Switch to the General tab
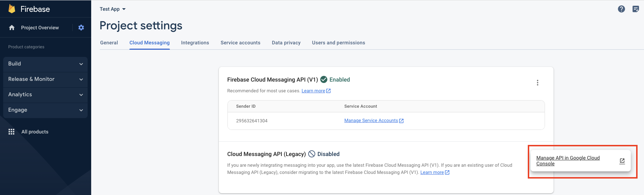Viewport: 644px width, 195px height. 109,43
